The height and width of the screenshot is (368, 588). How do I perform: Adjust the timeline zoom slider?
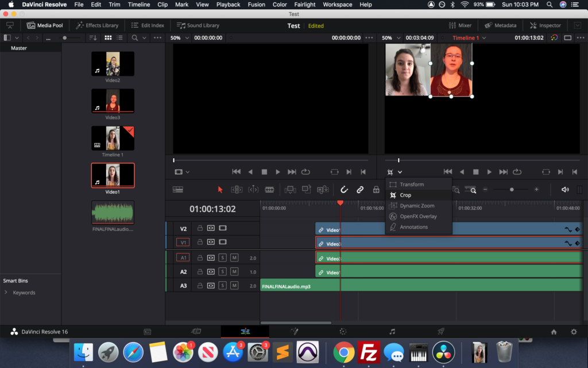511,190
